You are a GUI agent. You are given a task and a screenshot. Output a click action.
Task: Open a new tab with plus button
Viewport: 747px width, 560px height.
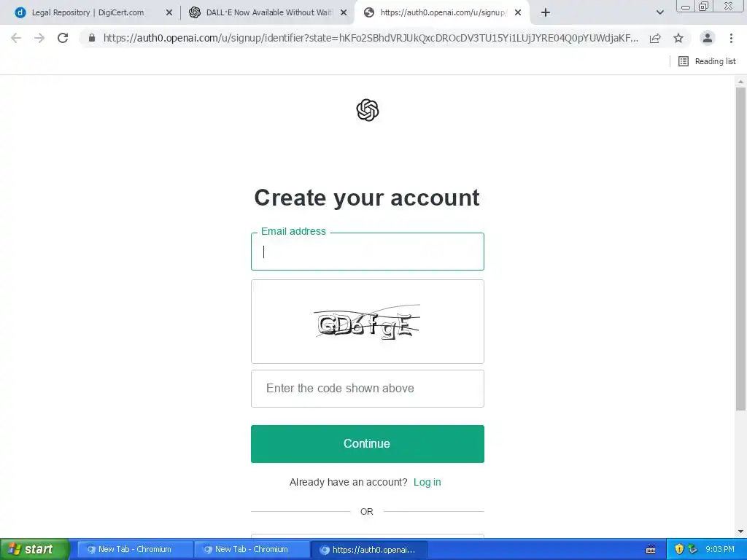(546, 12)
